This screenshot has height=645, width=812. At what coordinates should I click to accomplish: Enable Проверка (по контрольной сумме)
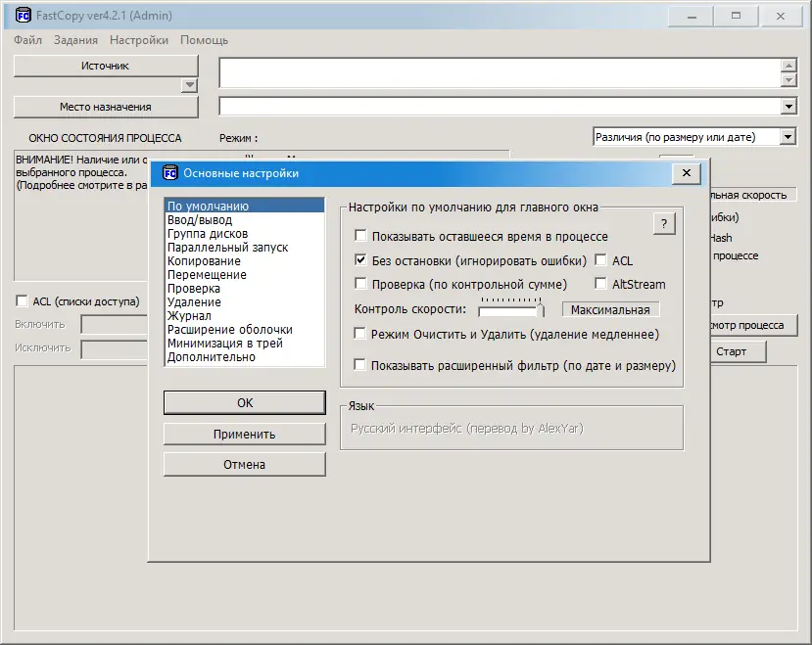tap(360, 284)
